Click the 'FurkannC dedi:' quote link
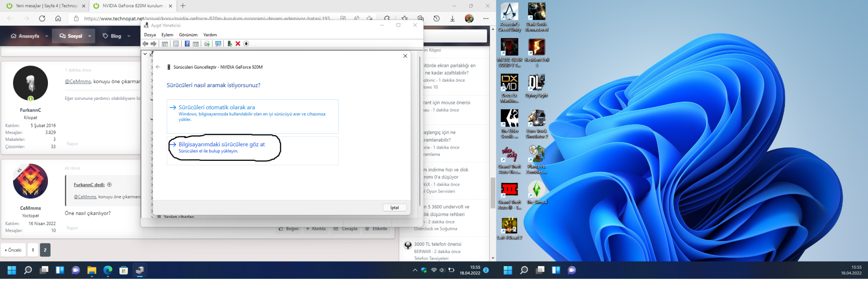The height and width of the screenshot is (281, 868). [x=89, y=185]
